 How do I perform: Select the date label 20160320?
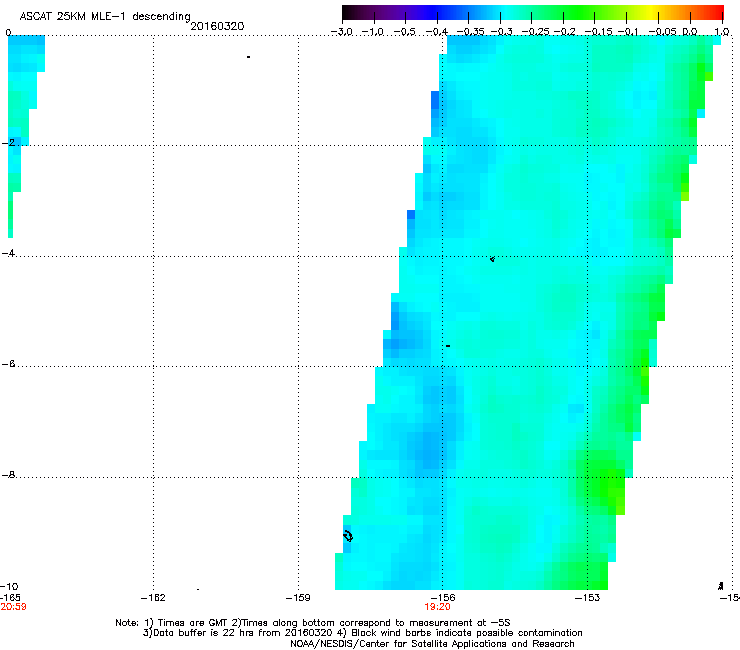[217, 26]
